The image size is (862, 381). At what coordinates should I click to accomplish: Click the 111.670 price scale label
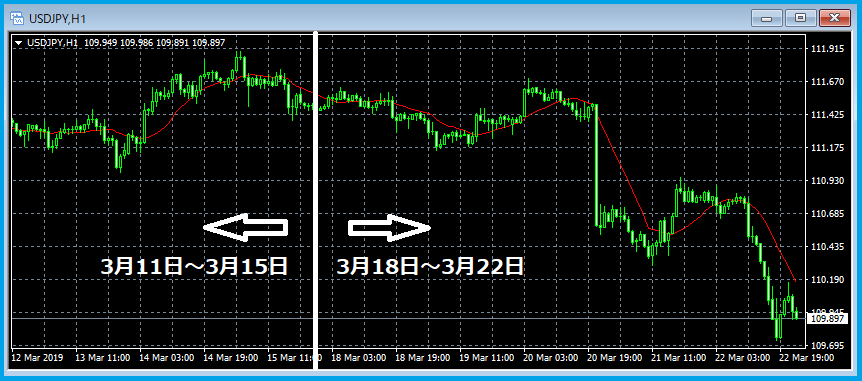(827, 82)
